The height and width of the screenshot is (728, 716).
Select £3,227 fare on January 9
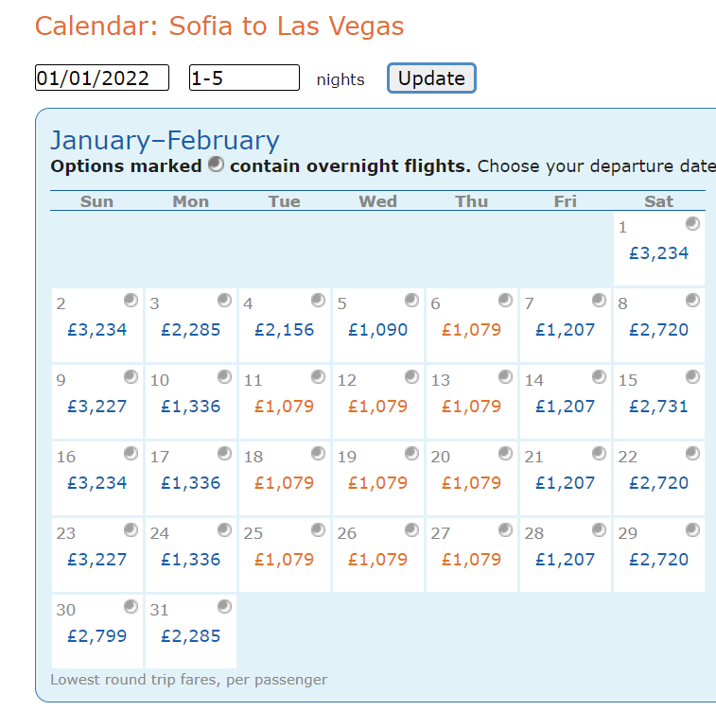click(x=96, y=407)
